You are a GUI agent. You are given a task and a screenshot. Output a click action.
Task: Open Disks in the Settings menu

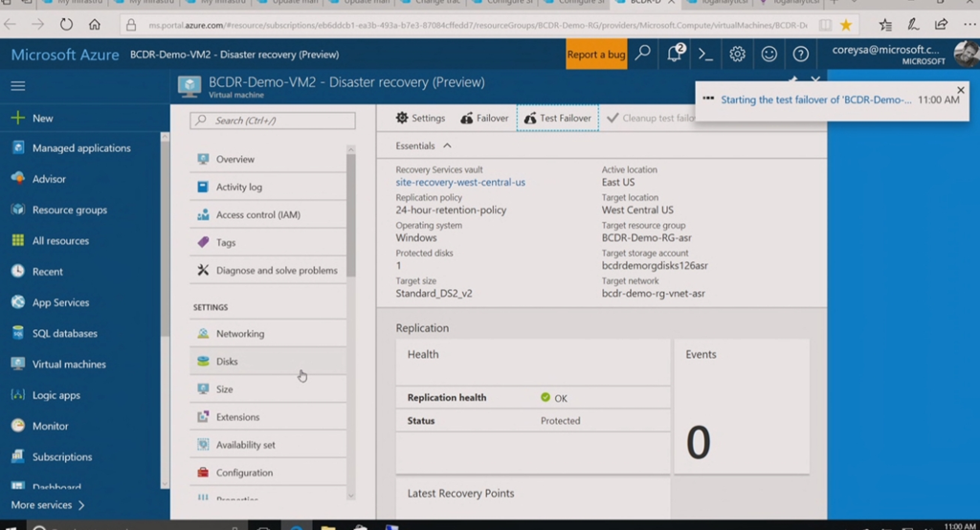(x=227, y=362)
